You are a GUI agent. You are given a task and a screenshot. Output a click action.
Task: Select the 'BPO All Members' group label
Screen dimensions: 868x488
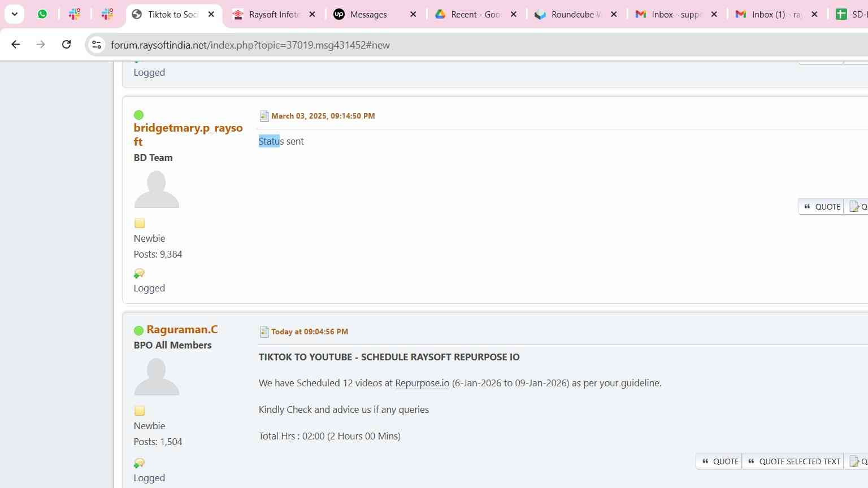click(x=173, y=345)
